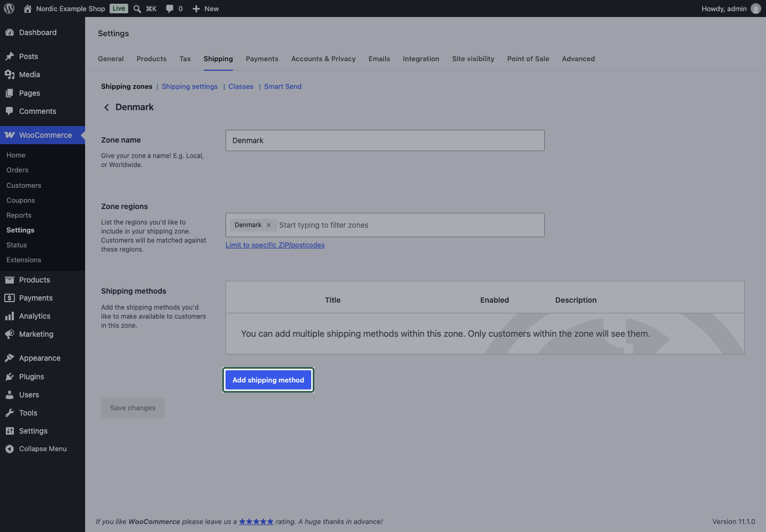
Task: Click the Save changes button
Action: click(x=133, y=408)
